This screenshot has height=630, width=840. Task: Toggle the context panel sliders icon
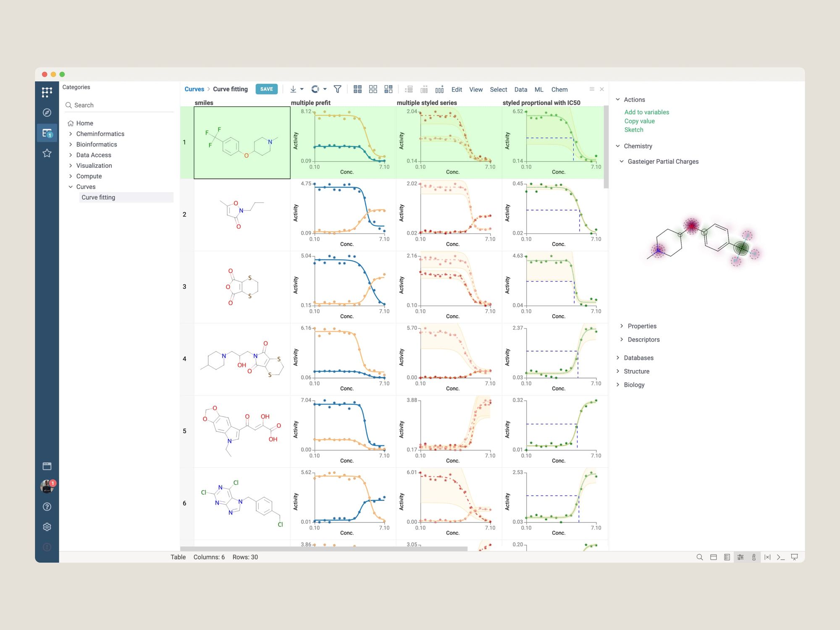coord(740,557)
